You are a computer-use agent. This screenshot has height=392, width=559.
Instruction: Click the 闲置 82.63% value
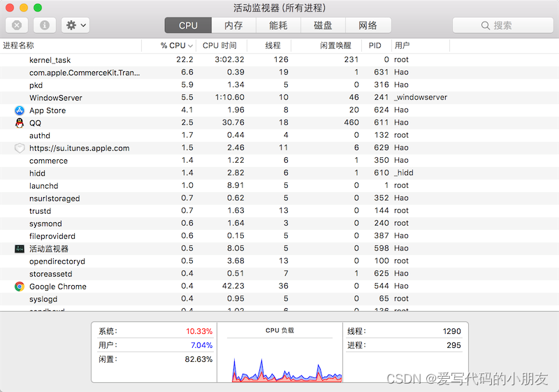[x=198, y=359]
